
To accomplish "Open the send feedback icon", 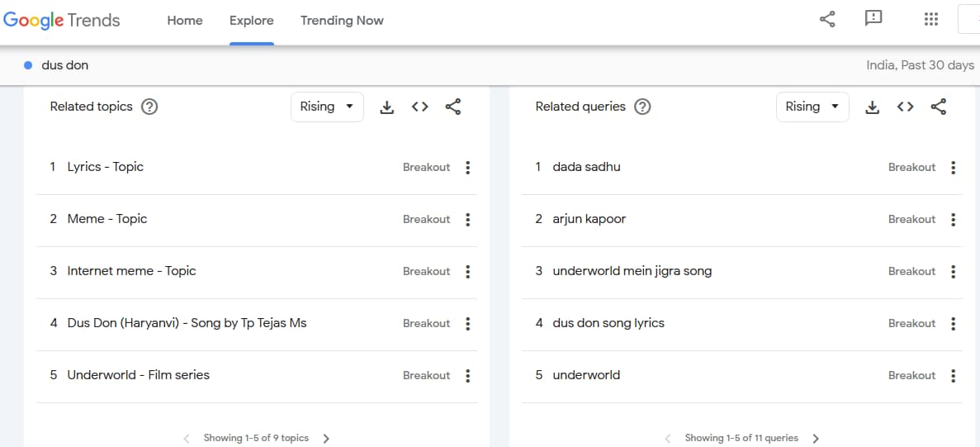I will click(873, 19).
